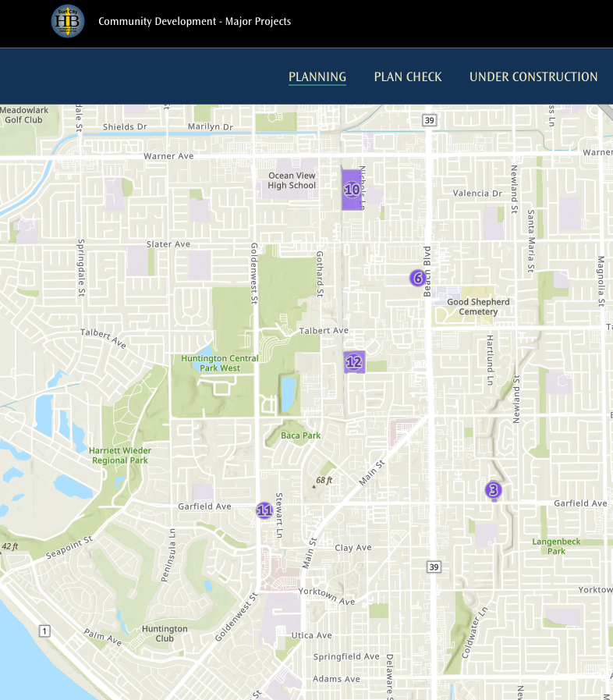Click the Route 39 shield near Warner Ave

click(428, 120)
